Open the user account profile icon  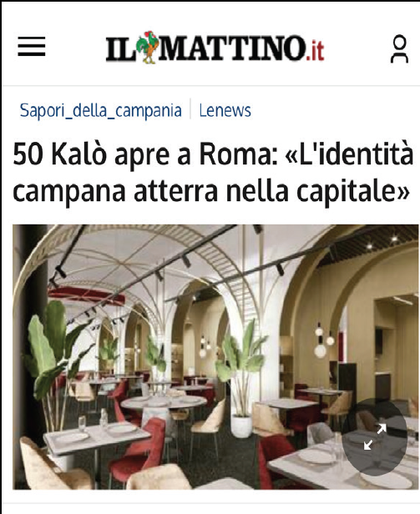[399, 49]
